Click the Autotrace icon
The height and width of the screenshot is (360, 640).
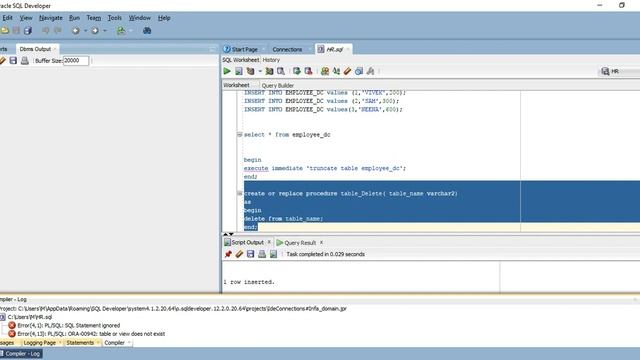pos(269,71)
